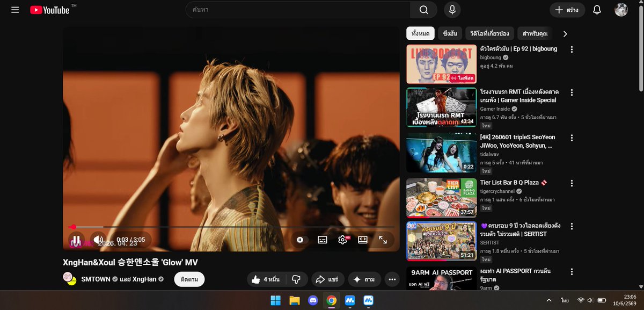Switch to Chrome in the taskbar

pyautogui.click(x=332, y=300)
